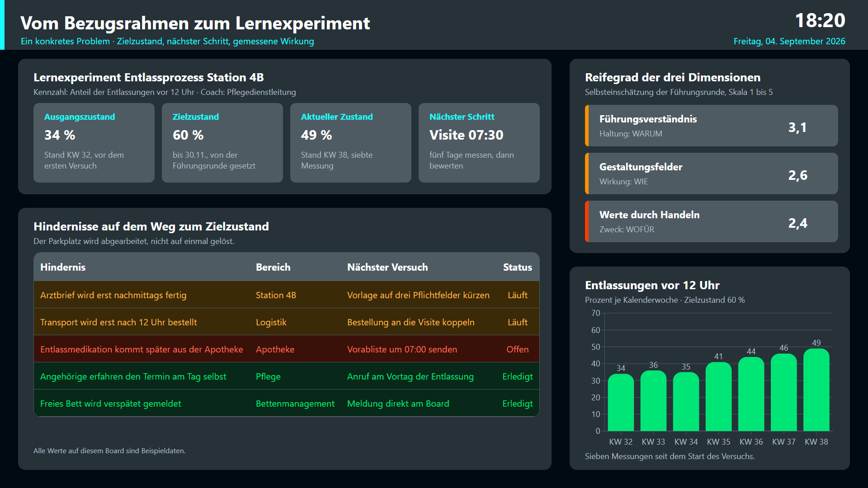This screenshot has height=488, width=868.
Task: Click the 'Läuft' status in the Arztbrief row
Action: pos(518,295)
